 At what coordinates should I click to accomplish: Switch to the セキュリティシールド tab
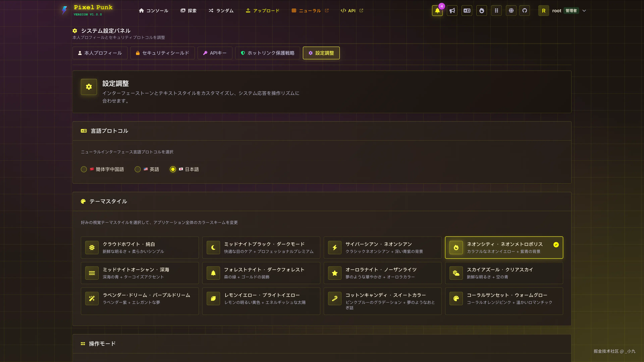163,53
